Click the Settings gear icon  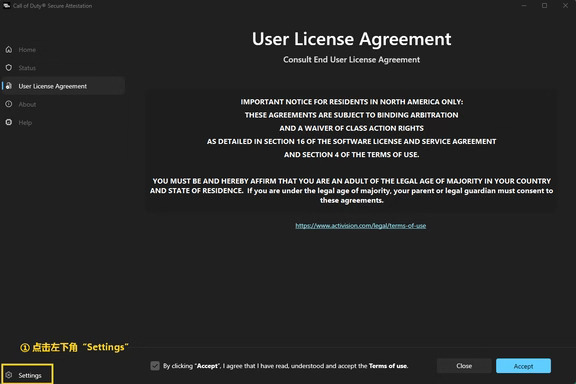pyautogui.click(x=9, y=375)
